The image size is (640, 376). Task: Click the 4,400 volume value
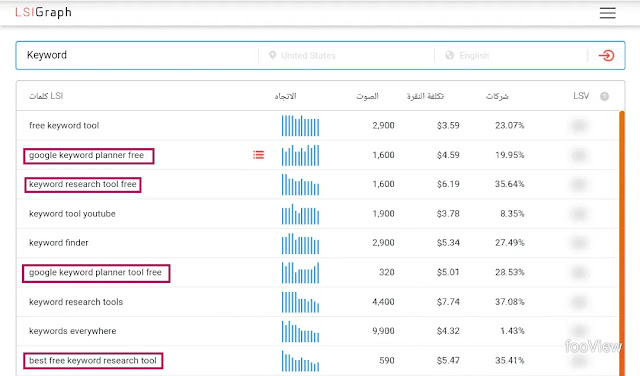383,302
